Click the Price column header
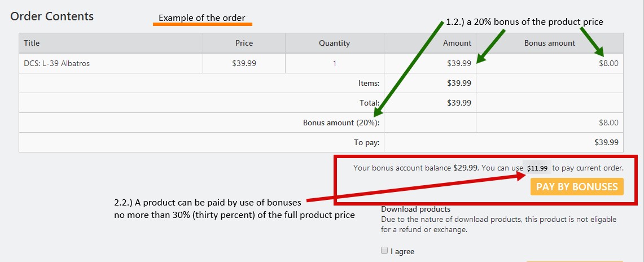 pyautogui.click(x=244, y=43)
